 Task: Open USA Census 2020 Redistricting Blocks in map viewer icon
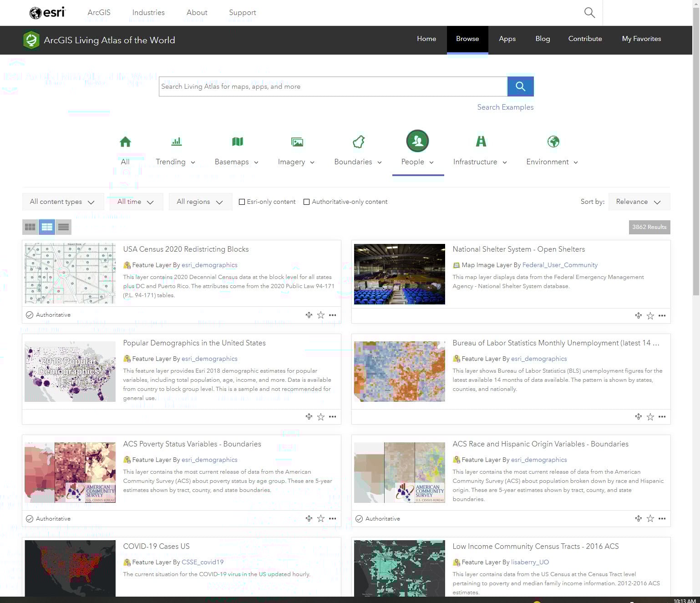pyautogui.click(x=309, y=315)
